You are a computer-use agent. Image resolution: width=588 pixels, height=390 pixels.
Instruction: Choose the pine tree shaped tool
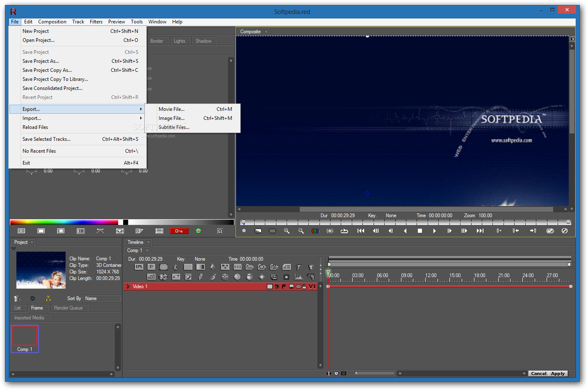point(212,267)
